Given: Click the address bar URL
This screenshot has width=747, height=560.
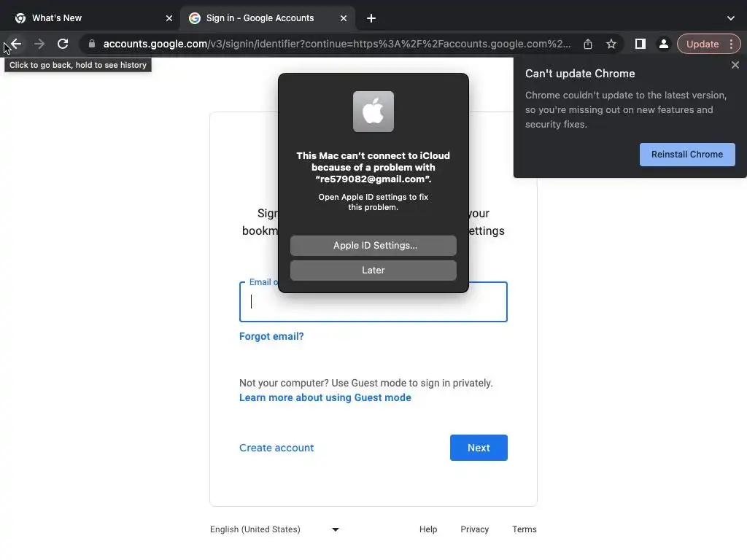Looking at the screenshot, I should (337, 44).
